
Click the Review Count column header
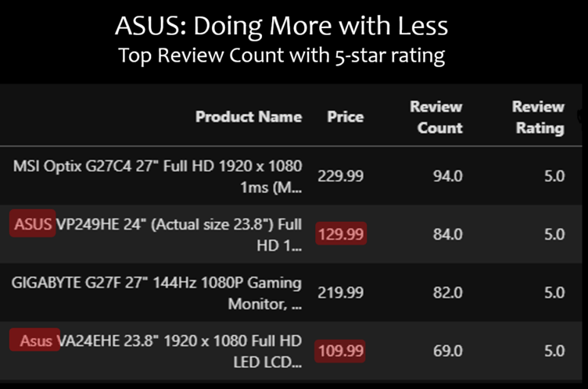click(x=436, y=117)
